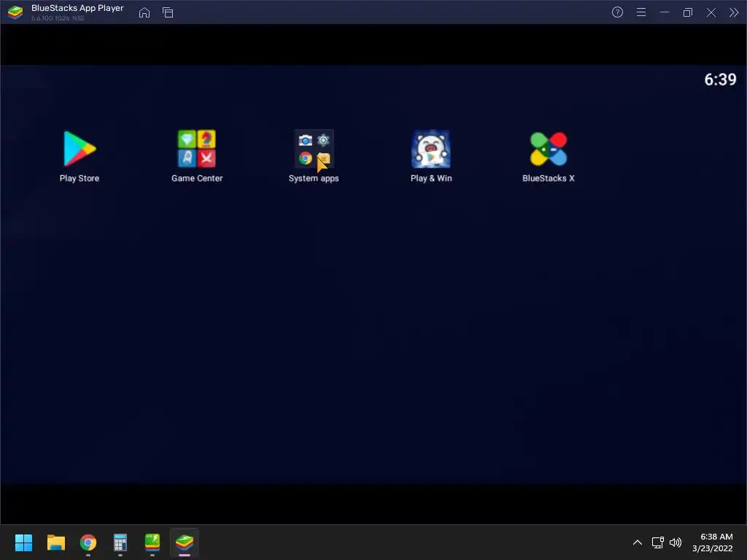Open Calculator from the taskbar
Image resolution: width=747 pixels, height=560 pixels.
(120, 542)
